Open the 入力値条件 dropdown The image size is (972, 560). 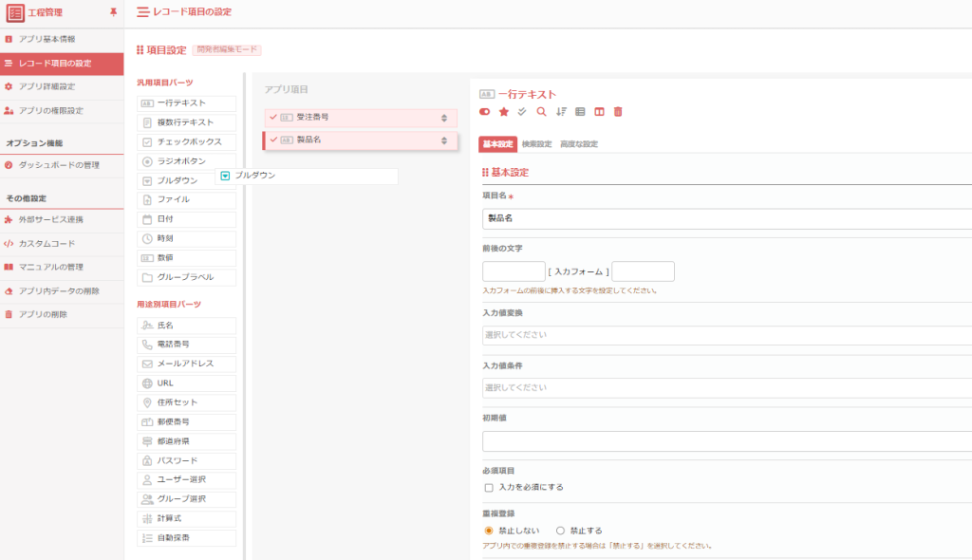pos(726,387)
